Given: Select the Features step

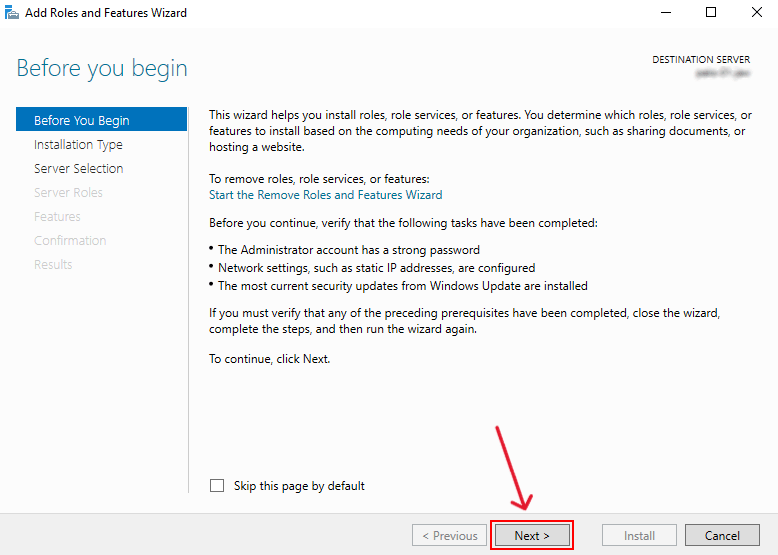Looking at the screenshot, I should pyautogui.click(x=57, y=217).
